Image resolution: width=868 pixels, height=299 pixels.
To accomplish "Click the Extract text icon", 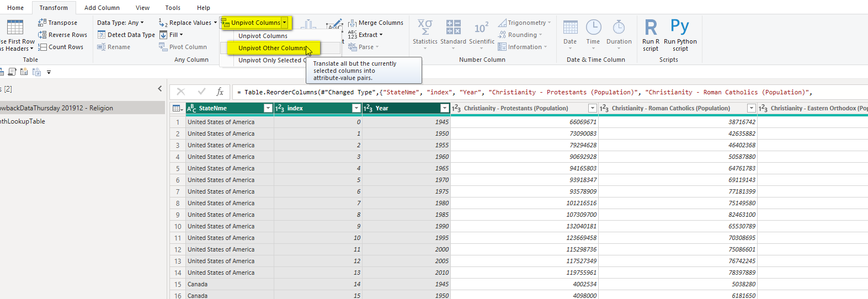I will pos(353,35).
